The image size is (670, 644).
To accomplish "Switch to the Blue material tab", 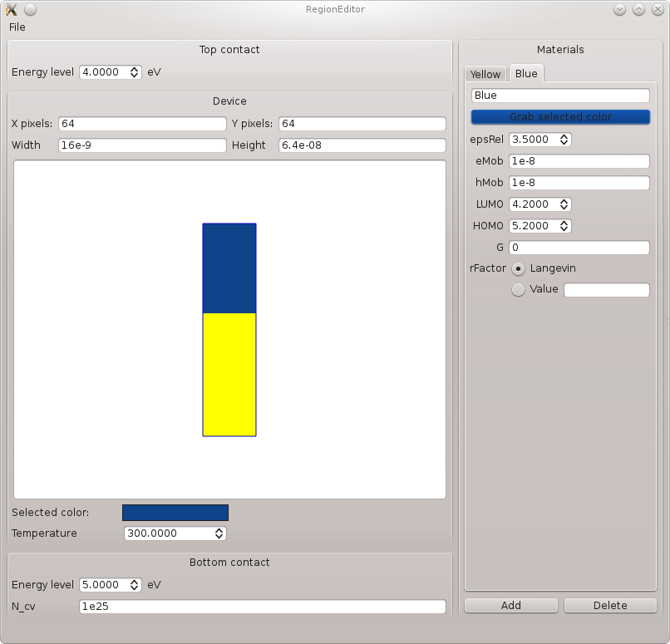I will [x=526, y=74].
